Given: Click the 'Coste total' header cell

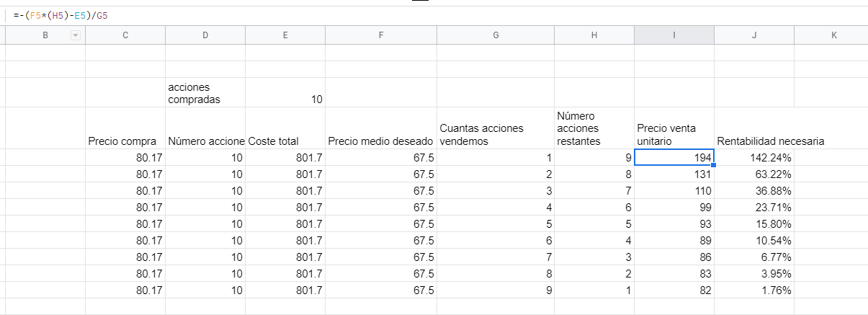Looking at the screenshot, I should point(285,141).
